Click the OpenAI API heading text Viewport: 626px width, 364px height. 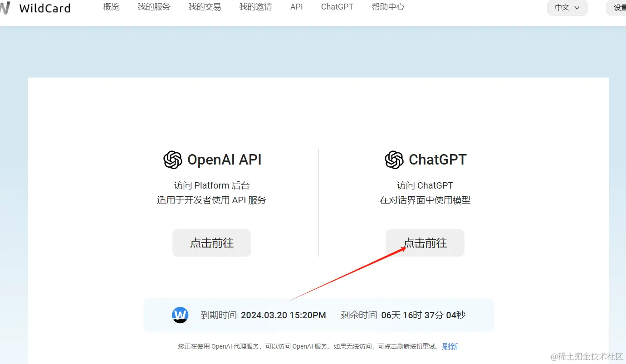coord(225,160)
